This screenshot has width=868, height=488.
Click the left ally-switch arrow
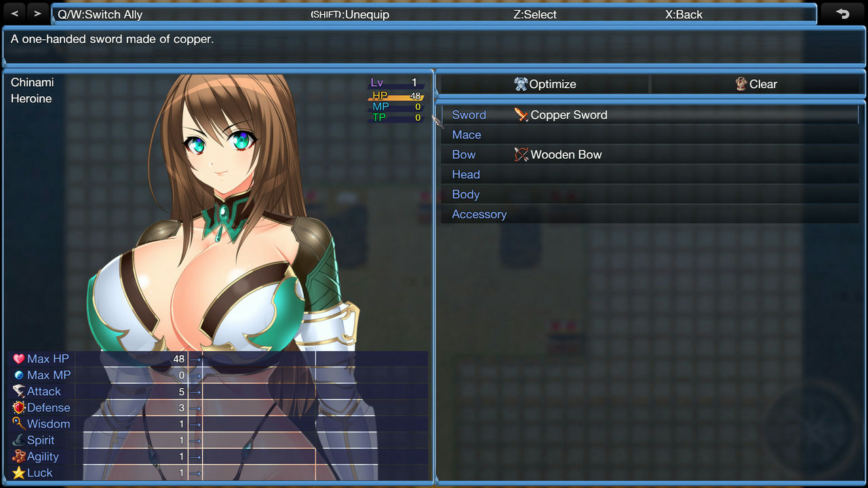15,12
